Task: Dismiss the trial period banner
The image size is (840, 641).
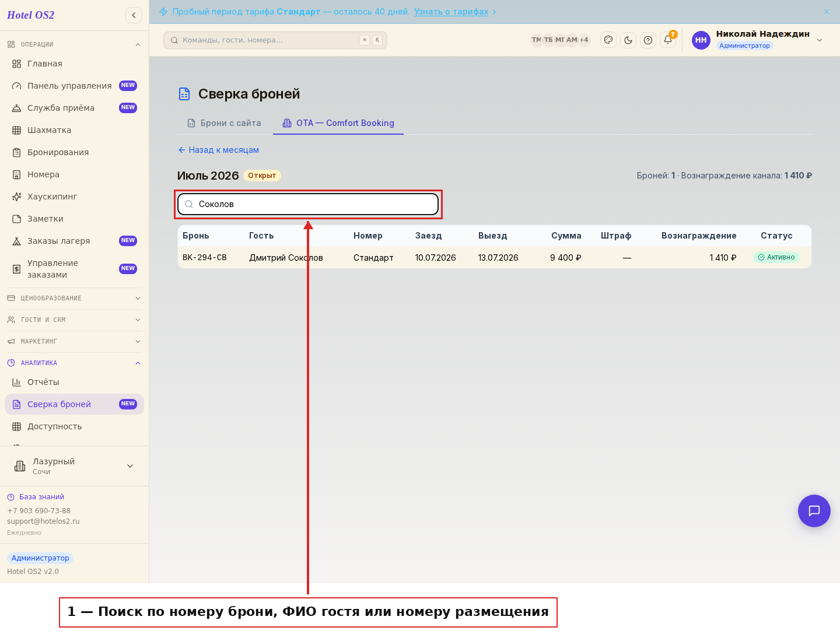Action: pyautogui.click(x=827, y=12)
